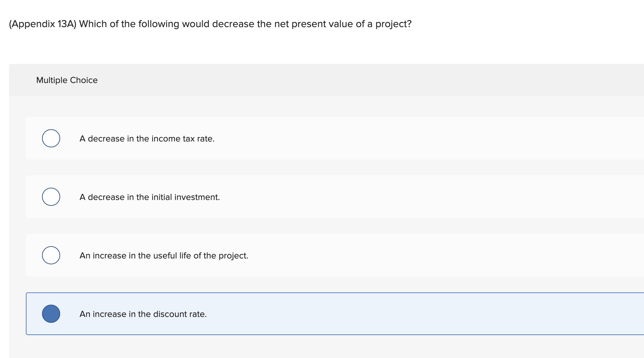Click the second answer option card
This screenshot has width=644, height=358.
[291, 197]
